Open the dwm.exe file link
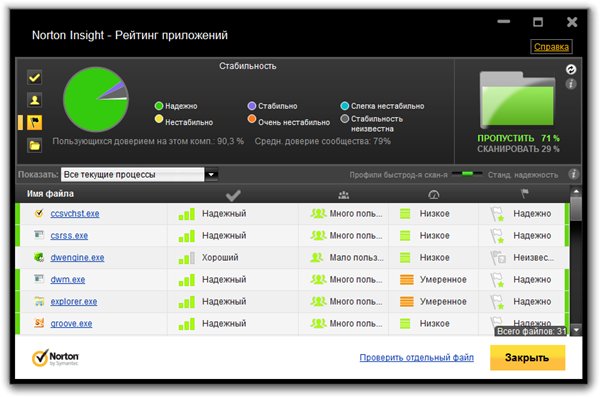The height and width of the screenshot is (398, 600). pyautogui.click(x=67, y=279)
